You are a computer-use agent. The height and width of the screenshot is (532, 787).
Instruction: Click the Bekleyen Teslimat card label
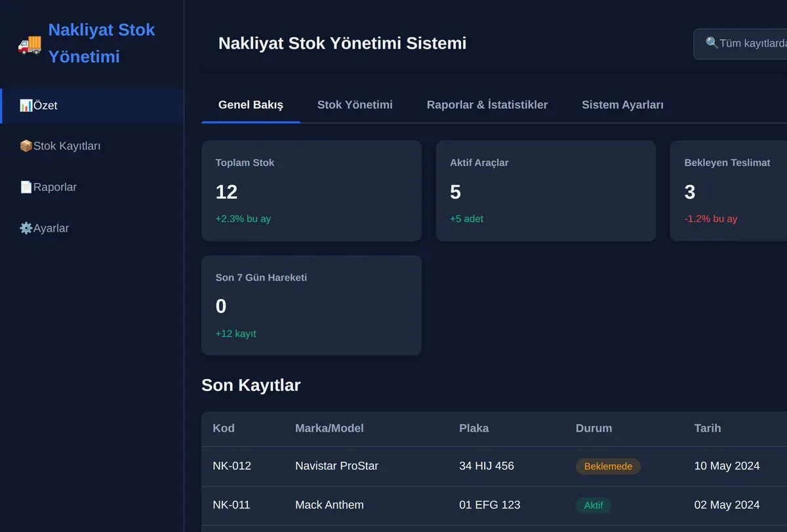[x=727, y=163]
